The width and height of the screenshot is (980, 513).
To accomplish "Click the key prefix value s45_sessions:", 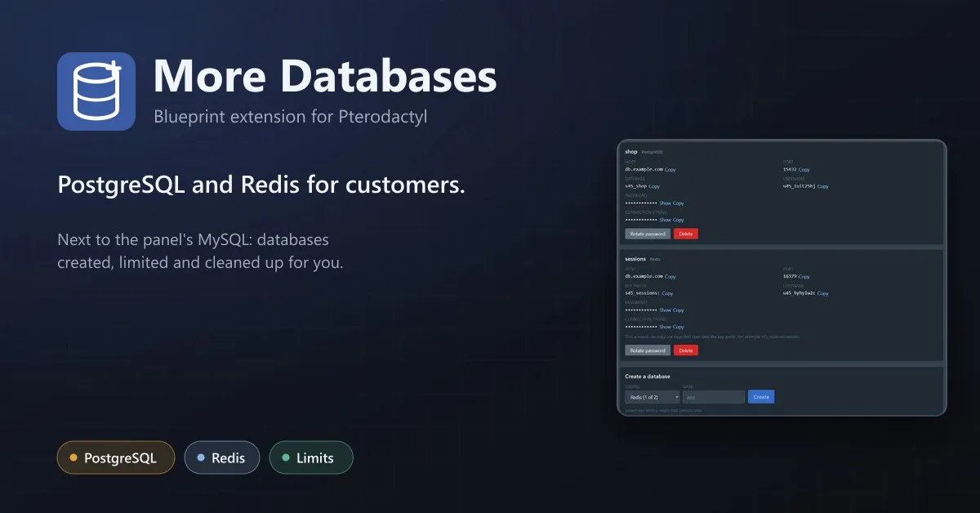I will point(643,293).
